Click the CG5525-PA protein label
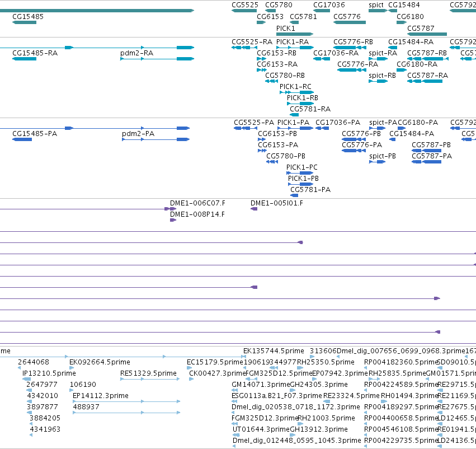 [254, 123]
